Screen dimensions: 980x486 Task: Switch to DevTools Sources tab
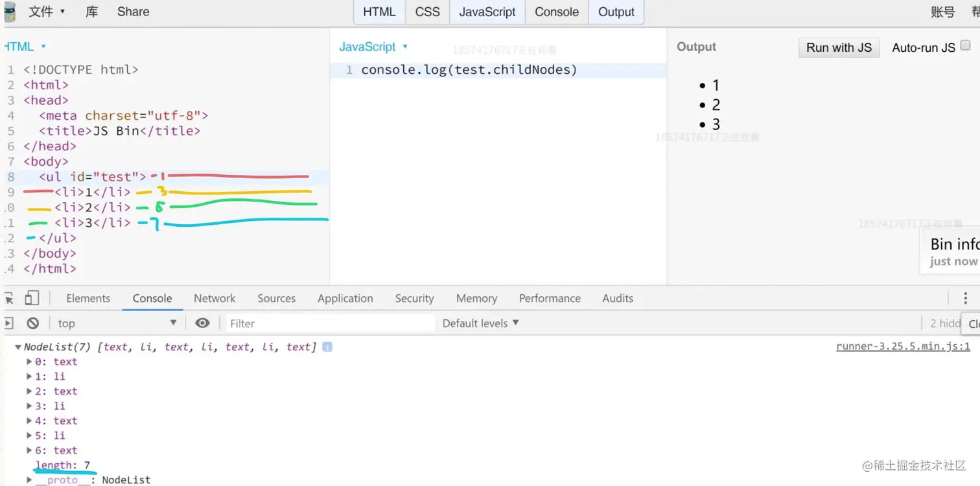(x=276, y=298)
